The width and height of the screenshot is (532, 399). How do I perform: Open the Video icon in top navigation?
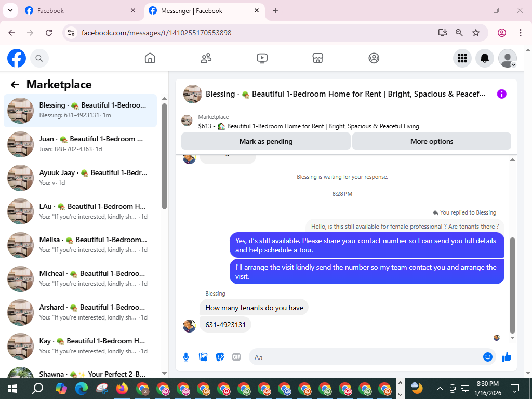click(262, 58)
